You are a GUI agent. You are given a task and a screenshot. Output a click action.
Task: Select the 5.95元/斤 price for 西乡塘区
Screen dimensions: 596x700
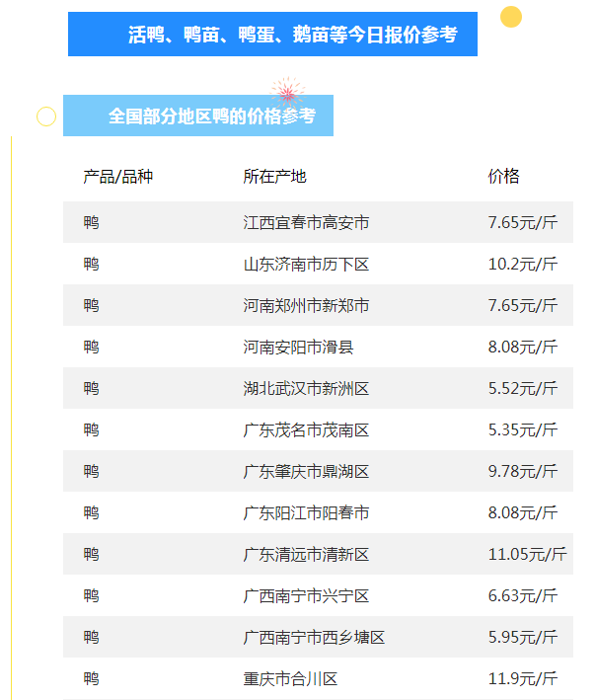[522, 638]
